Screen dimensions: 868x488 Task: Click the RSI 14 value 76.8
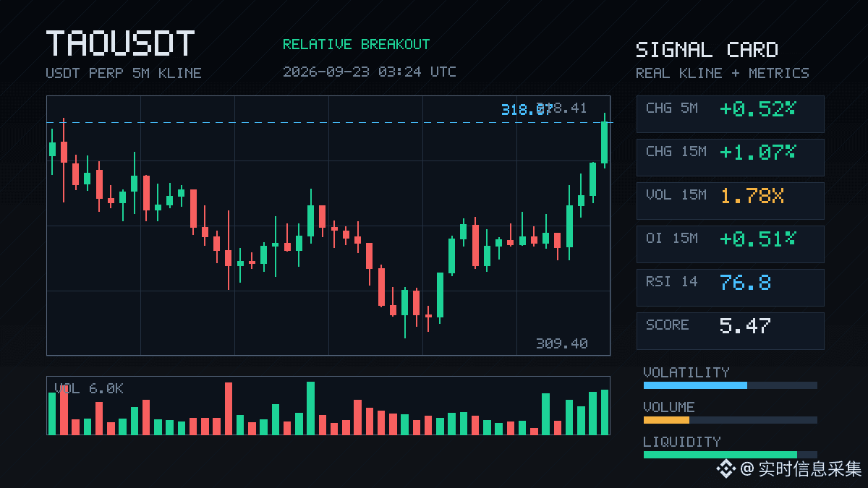[x=745, y=282]
